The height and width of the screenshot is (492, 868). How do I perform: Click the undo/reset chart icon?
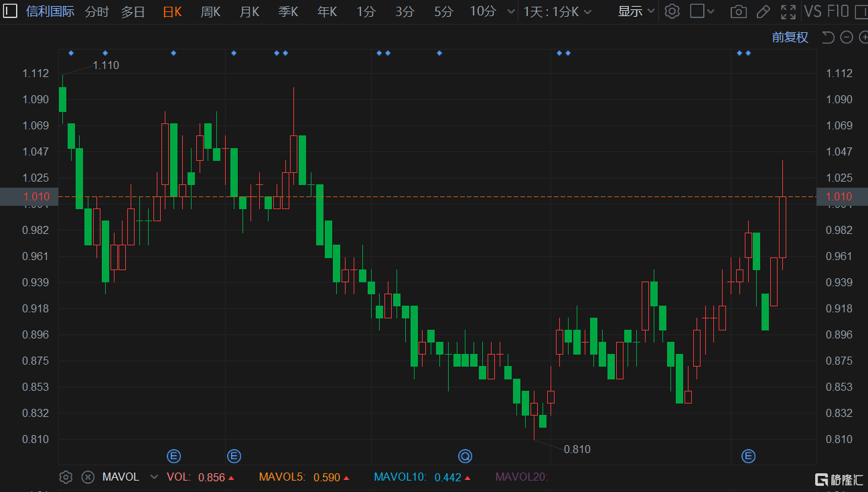827,38
